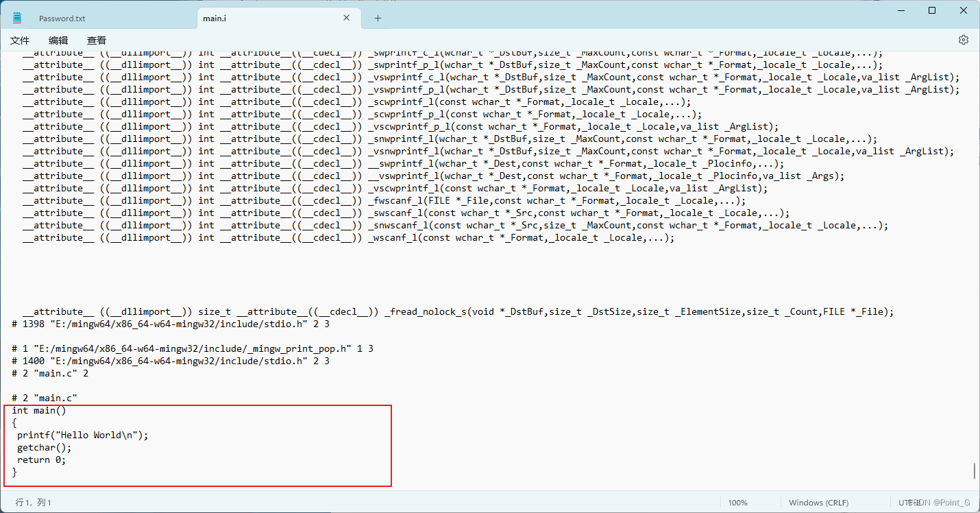
Task: Click the _fread_nolock_s declaration line
Action: [x=458, y=311]
